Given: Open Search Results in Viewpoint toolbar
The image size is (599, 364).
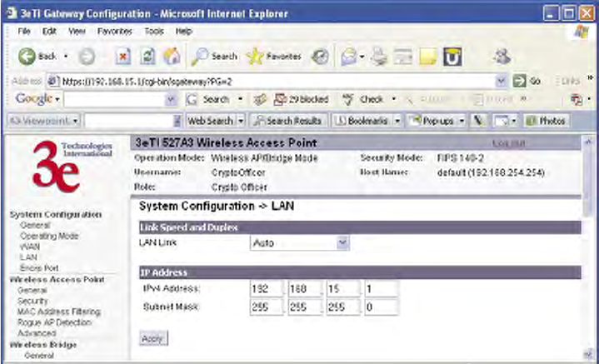Looking at the screenshot, I should [288, 121].
